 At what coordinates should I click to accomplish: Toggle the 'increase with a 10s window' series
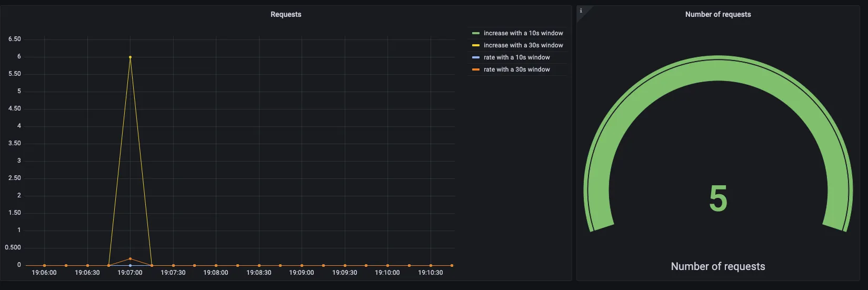click(523, 33)
